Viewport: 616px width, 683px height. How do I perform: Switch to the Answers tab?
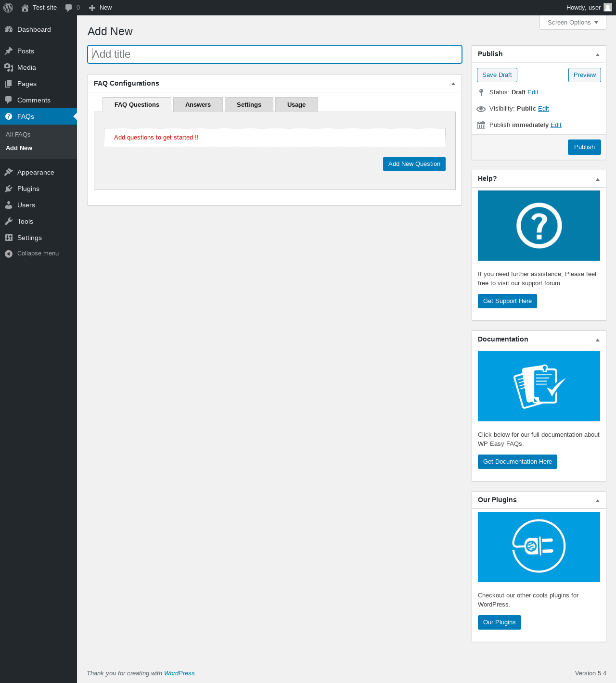click(198, 105)
